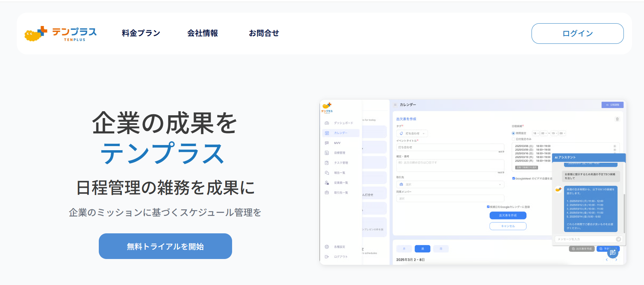
Task: Open the 料金プラン menu item
Action: coord(141,33)
